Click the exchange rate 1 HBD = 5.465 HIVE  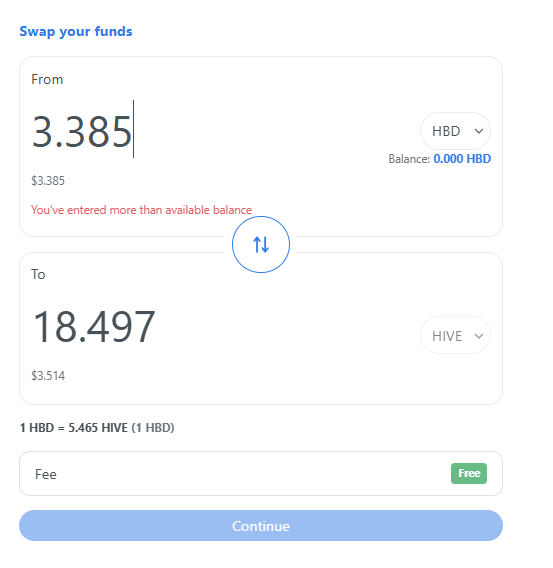[x=74, y=428]
